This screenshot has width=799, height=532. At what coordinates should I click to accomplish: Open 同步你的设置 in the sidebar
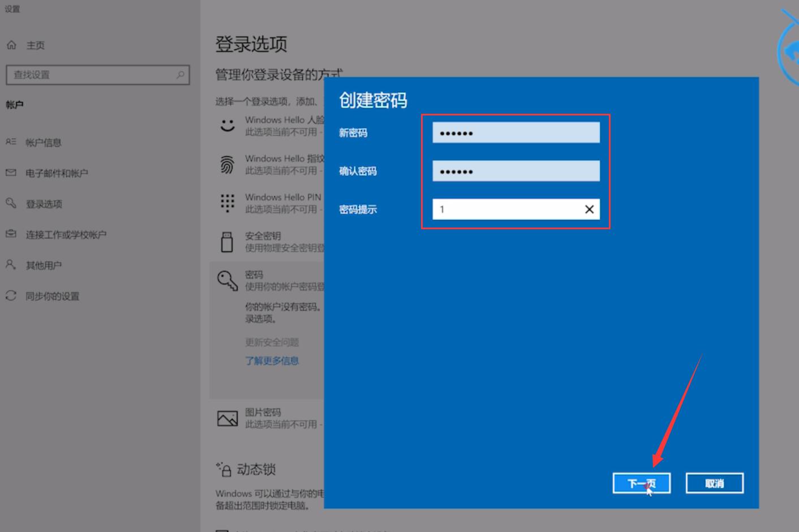click(x=52, y=296)
